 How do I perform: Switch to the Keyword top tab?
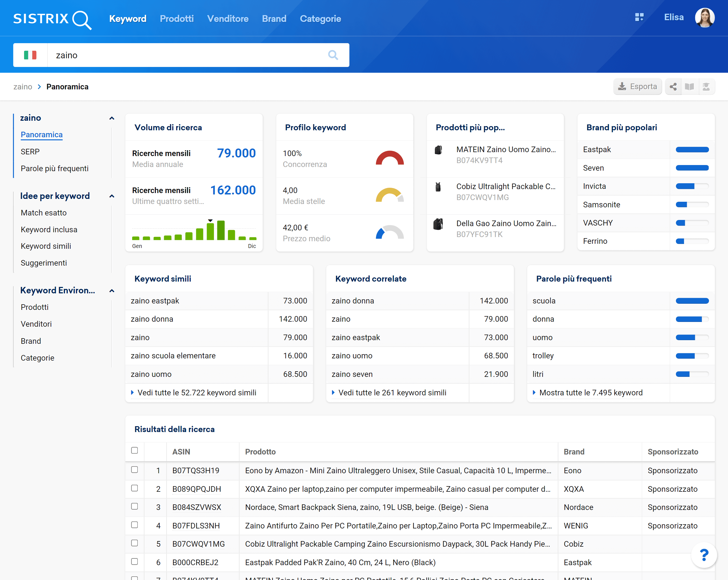128,18
